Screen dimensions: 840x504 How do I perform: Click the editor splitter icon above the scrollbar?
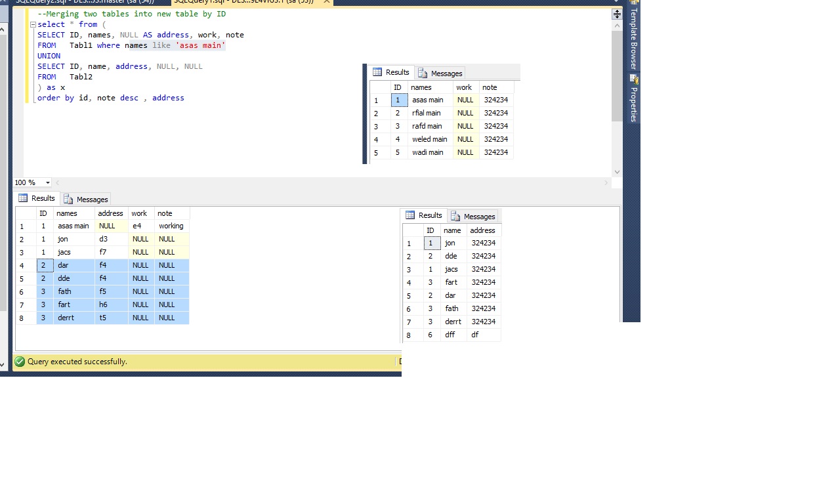616,13
